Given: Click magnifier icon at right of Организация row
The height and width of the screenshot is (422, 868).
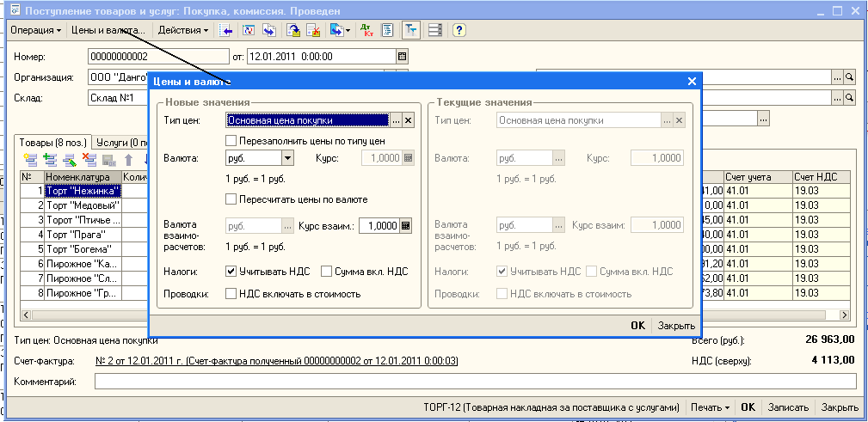Looking at the screenshot, I should (849, 77).
